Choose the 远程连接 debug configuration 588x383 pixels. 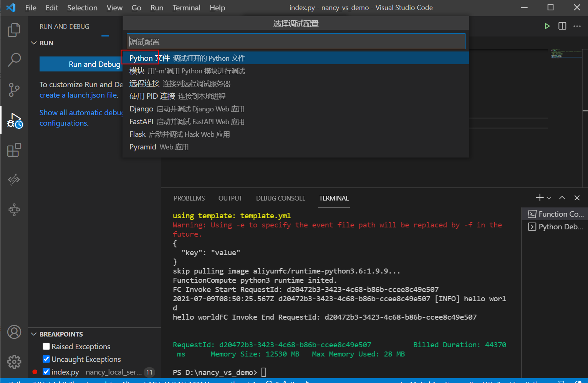(296, 83)
